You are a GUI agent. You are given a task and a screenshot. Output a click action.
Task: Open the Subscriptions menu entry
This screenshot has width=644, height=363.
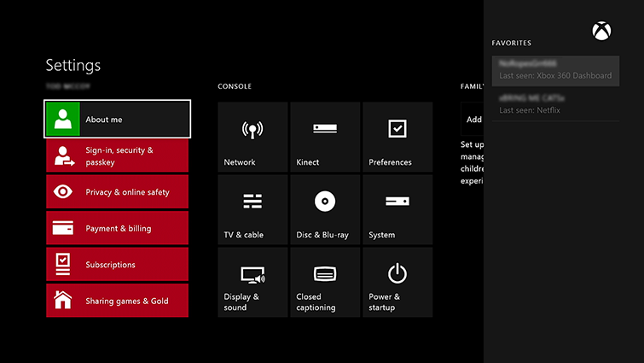118,264
